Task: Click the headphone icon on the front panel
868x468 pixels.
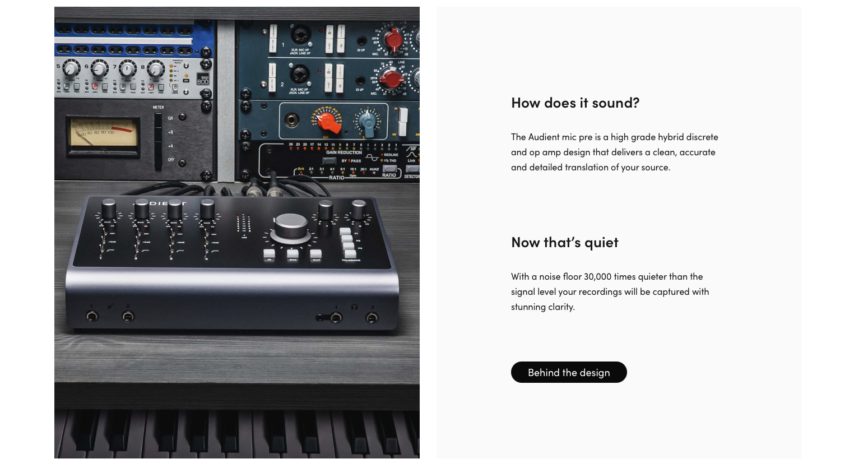Action: [x=354, y=307]
